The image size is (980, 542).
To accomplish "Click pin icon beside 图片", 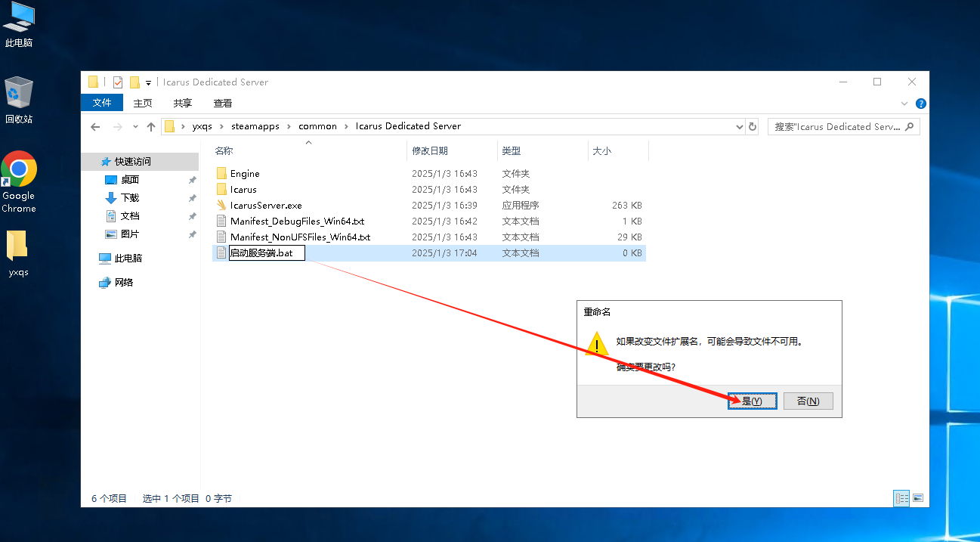I will (x=192, y=234).
